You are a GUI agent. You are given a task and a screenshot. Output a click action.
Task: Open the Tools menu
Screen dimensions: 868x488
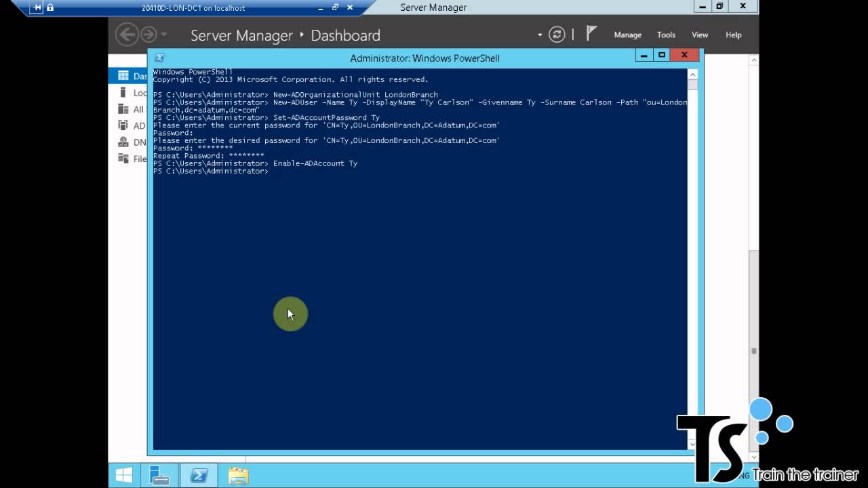(666, 35)
